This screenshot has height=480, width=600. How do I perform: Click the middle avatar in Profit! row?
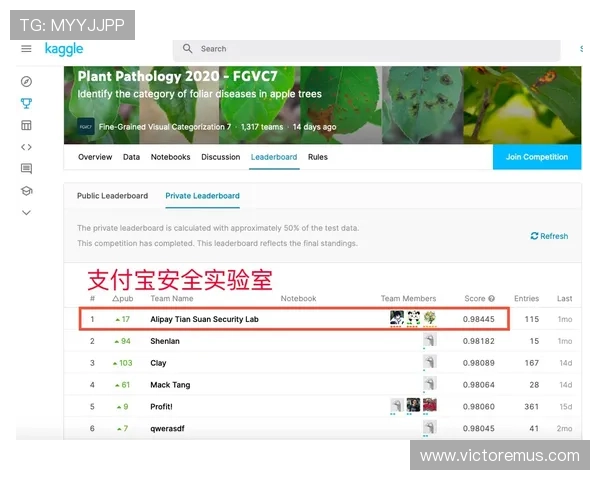point(413,406)
